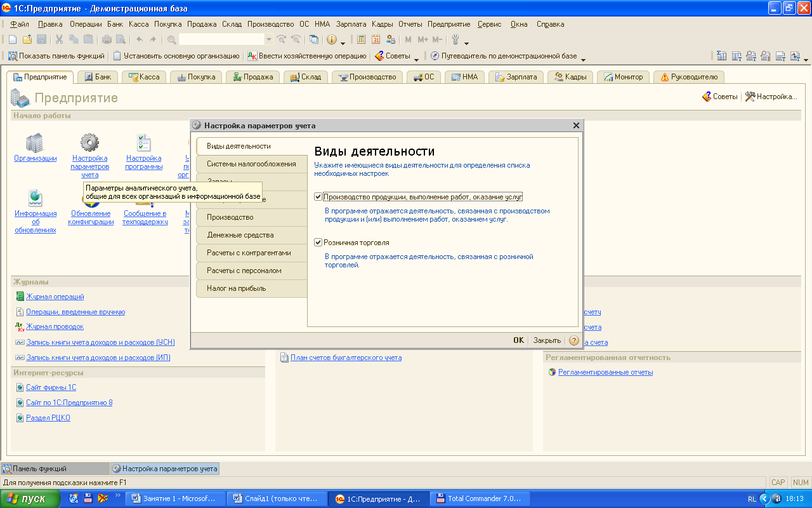Click the Настройка программы checklist icon
This screenshot has height=508, width=812.
pos(144,143)
